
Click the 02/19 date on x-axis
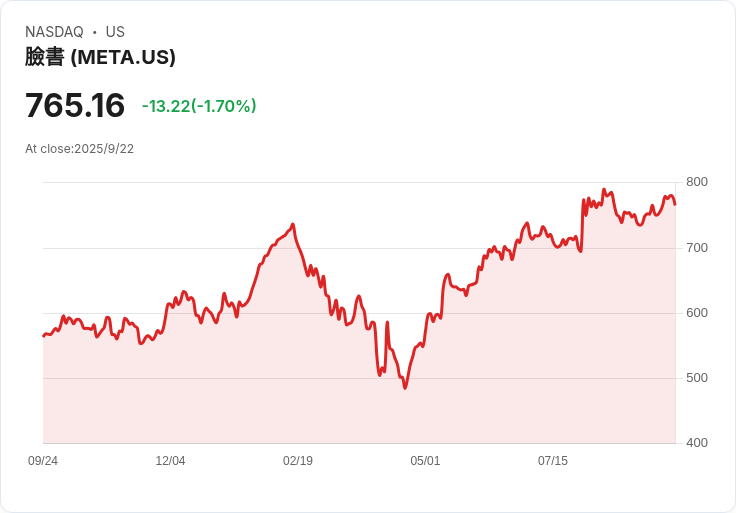click(298, 461)
